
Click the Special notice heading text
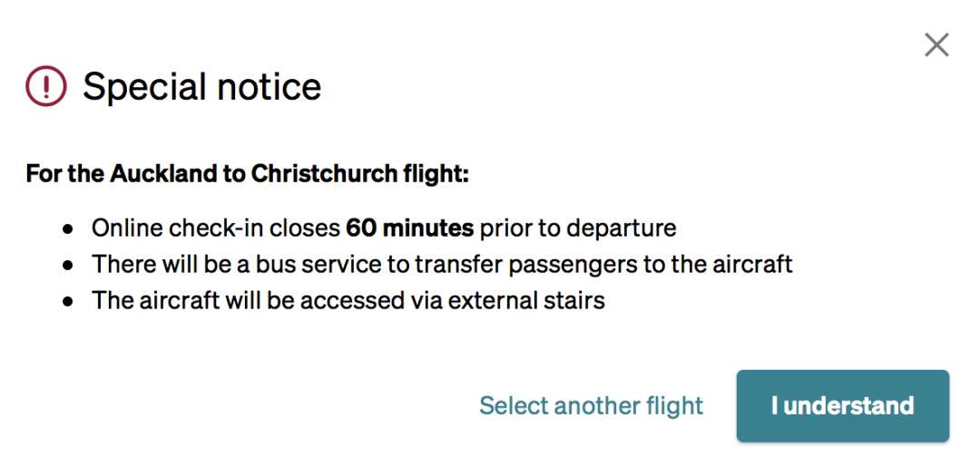201,86
